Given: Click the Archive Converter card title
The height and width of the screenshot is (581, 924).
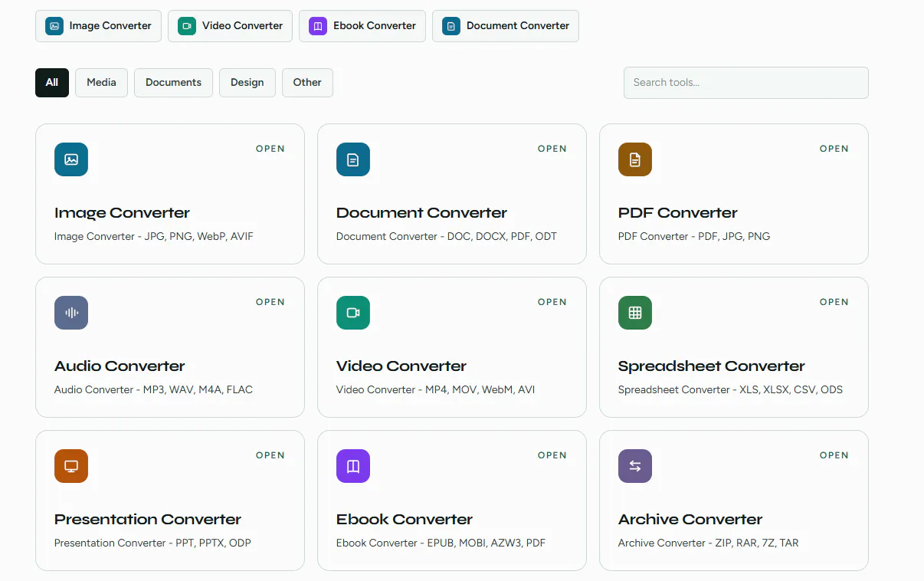Looking at the screenshot, I should (x=690, y=520).
